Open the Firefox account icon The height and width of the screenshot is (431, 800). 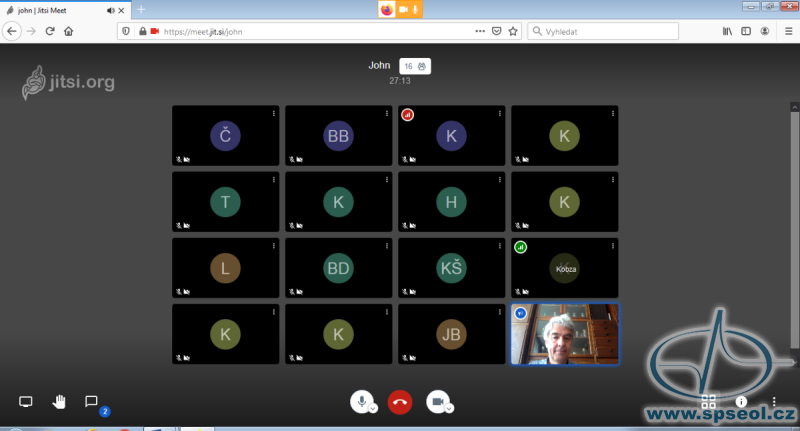(765, 31)
